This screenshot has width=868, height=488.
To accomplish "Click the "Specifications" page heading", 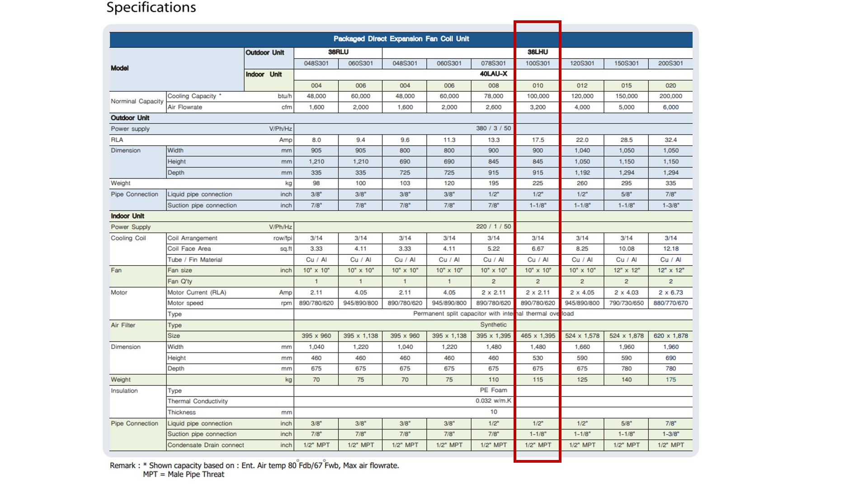I will point(151,8).
